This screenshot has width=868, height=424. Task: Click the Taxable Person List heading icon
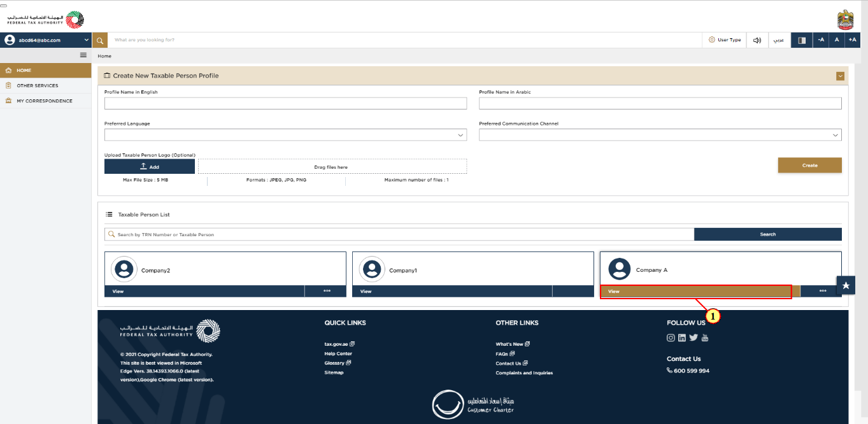pyautogui.click(x=109, y=215)
